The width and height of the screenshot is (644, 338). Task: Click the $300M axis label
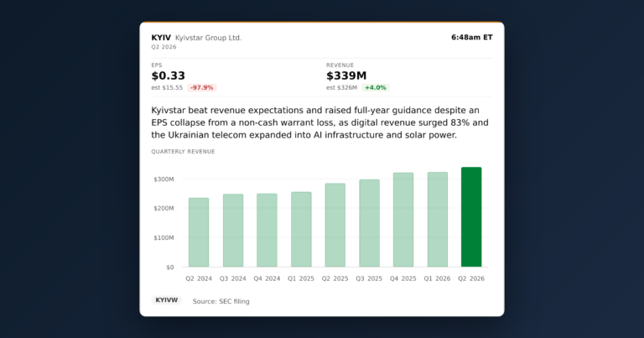tap(164, 179)
